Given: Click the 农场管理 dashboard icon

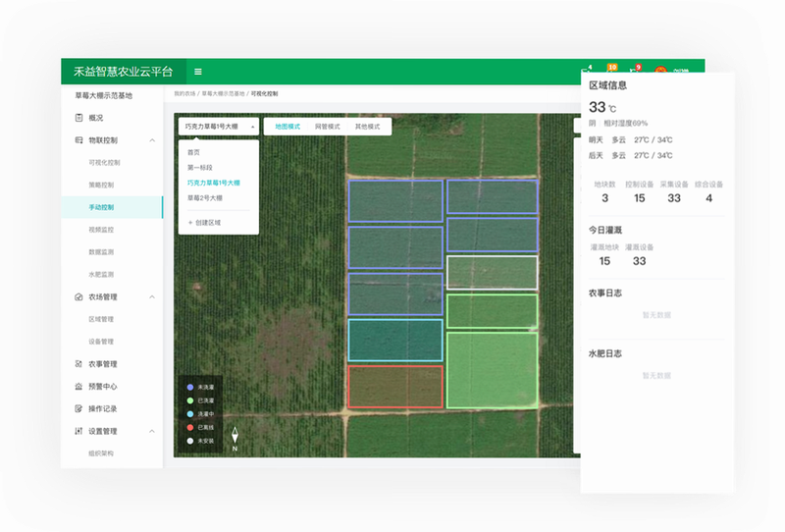Looking at the screenshot, I should (78, 297).
